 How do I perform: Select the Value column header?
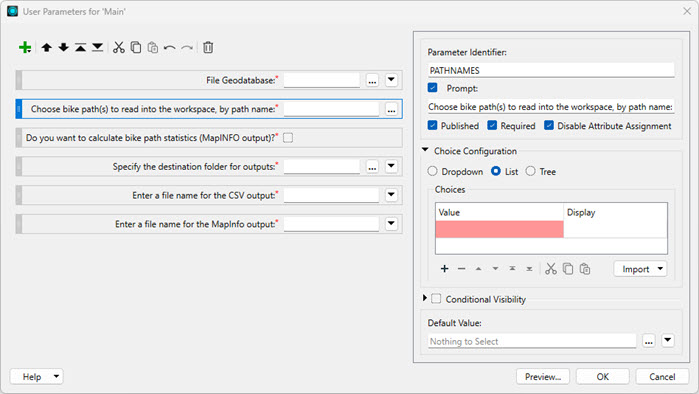coord(500,212)
